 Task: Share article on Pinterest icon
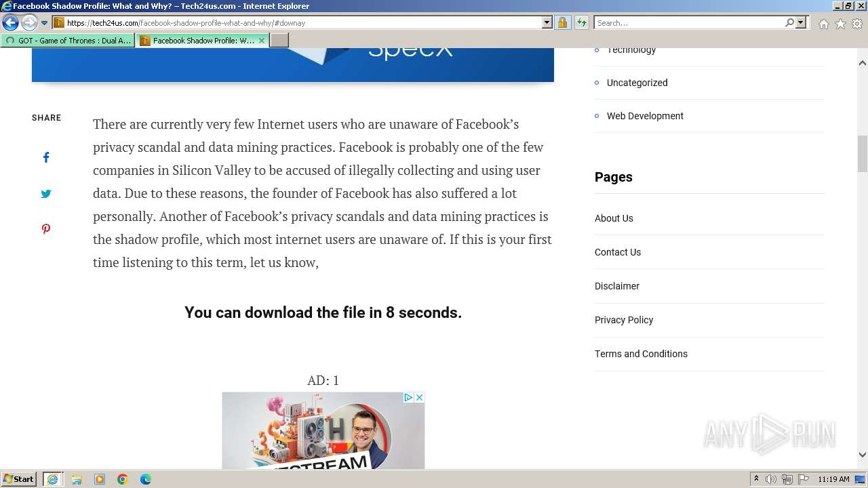pyautogui.click(x=46, y=229)
